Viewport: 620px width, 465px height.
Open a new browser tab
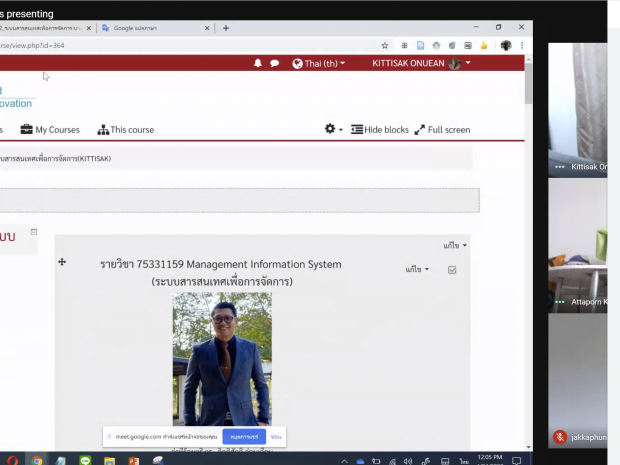pos(226,28)
